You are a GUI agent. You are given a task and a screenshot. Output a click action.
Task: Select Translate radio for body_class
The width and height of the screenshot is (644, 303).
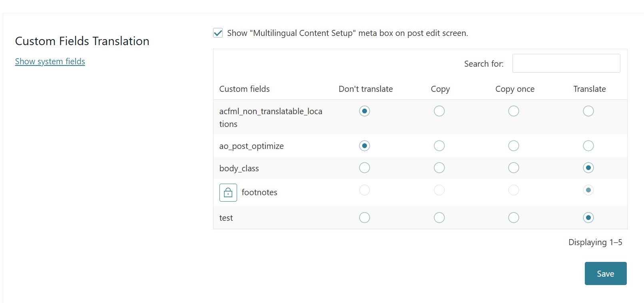[588, 168]
